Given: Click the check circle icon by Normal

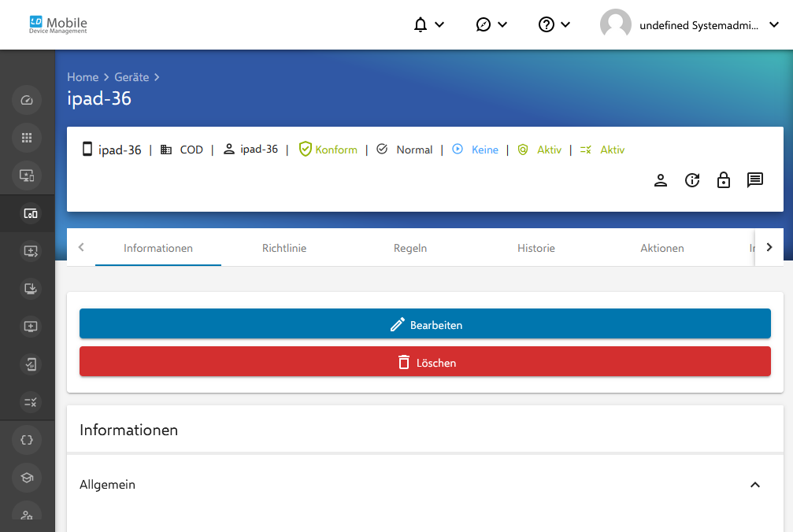Looking at the screenshot, I should tap(383, 149).
